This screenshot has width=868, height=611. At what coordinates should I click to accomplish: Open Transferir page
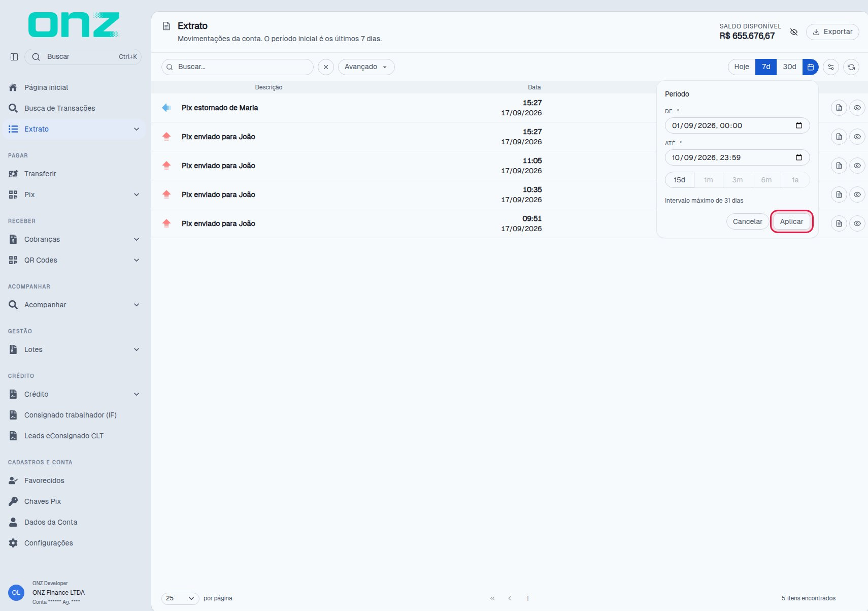(74, 174)
